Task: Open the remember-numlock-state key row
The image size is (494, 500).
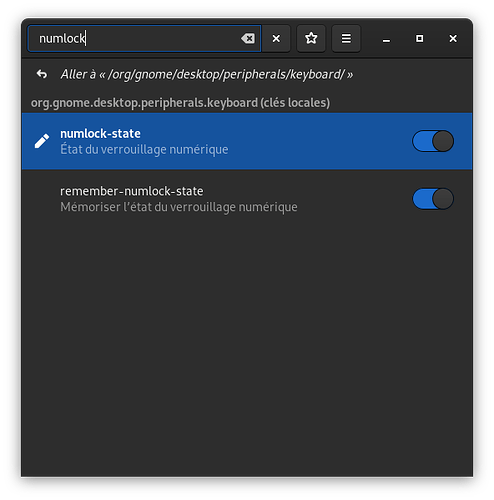Action: coord(247,199)
